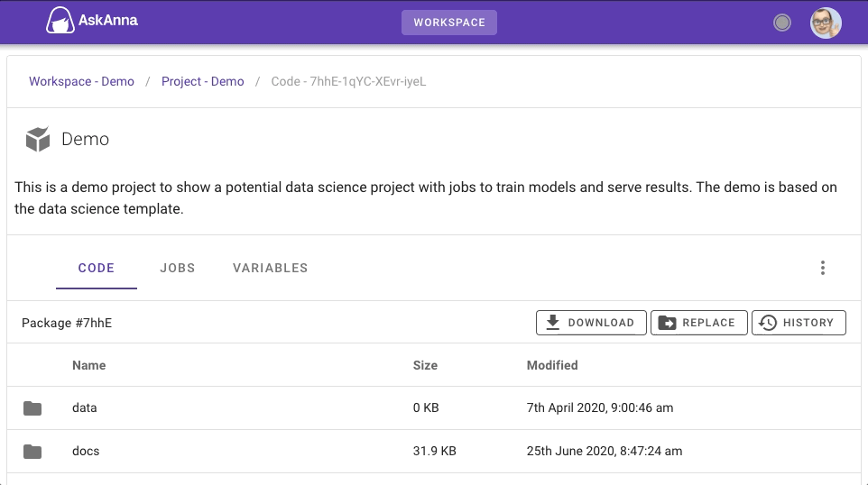Click 7th April 2020 modified date

600,407
